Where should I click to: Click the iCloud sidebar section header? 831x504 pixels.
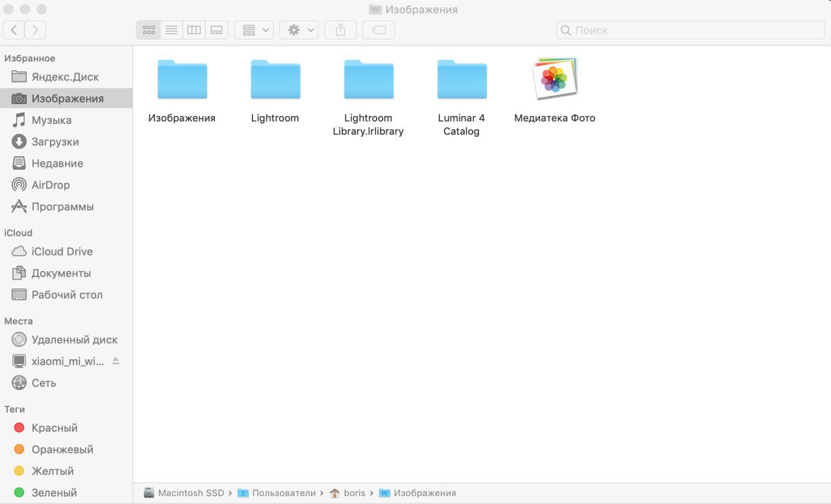click(18, 233)
